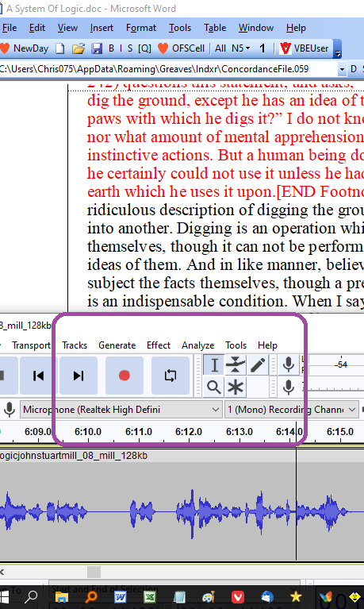Open Audacity's Tracks menu
Viewport: 364px width, 609px height.
coord(75,345)
